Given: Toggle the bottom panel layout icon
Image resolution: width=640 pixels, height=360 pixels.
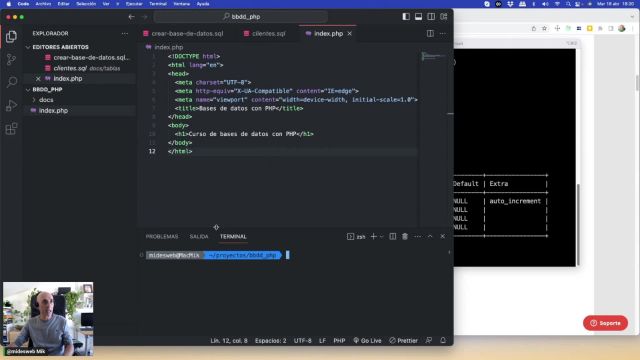Looking at the screenshot, I should [x=418, y=17].
